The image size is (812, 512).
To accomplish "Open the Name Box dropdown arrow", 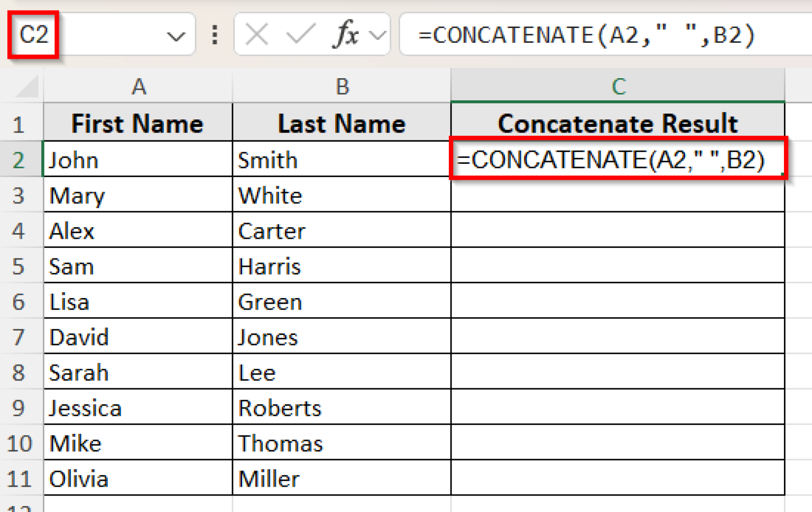I will [174, 34].
